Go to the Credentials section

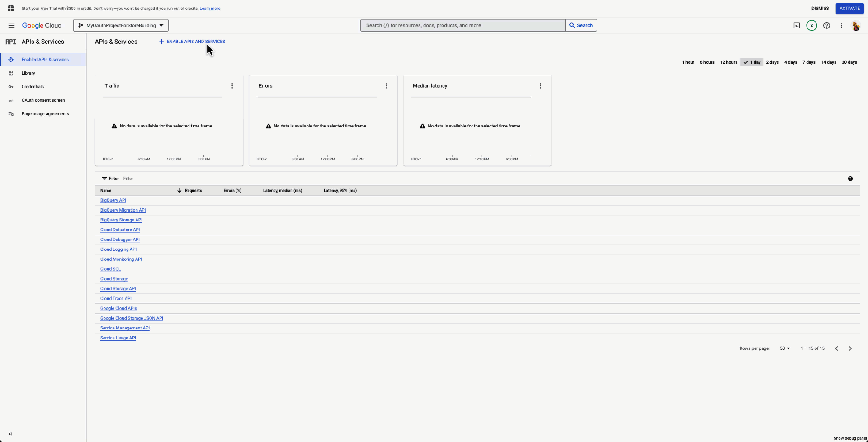point(33,86)
